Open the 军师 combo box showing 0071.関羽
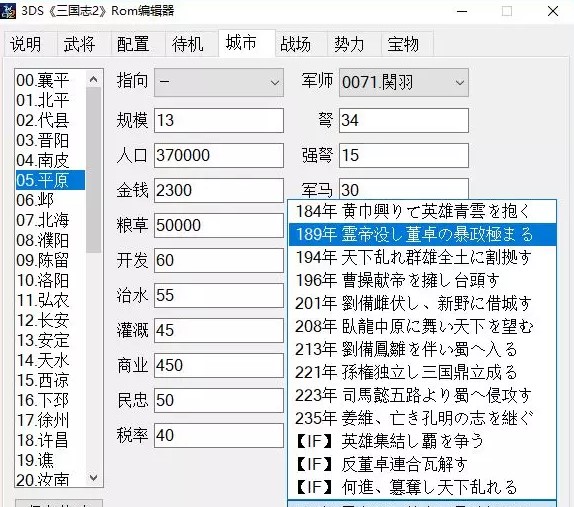 coord(404,83)
